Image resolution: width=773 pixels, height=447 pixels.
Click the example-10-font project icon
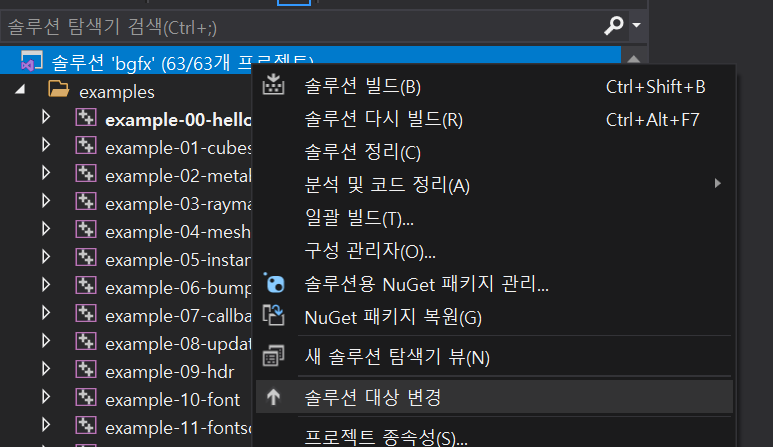pyautogui.click(x=86, y=397)
